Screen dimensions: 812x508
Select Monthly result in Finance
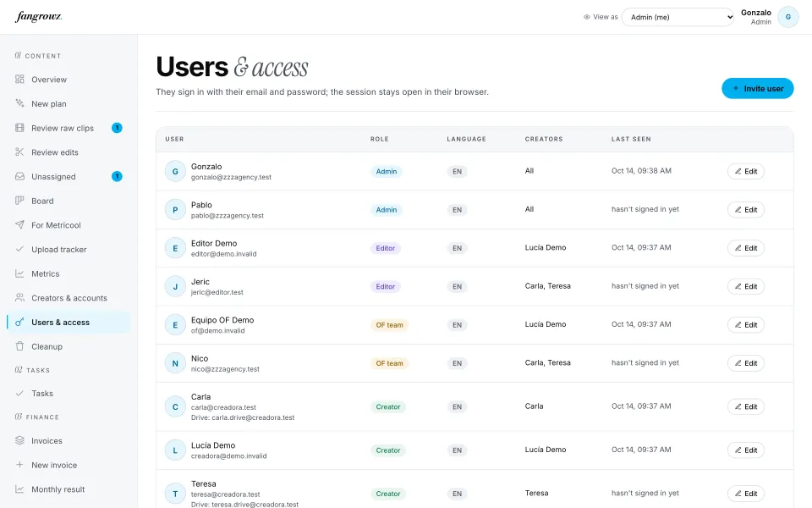pyautogui.click(x=69, y=489)
